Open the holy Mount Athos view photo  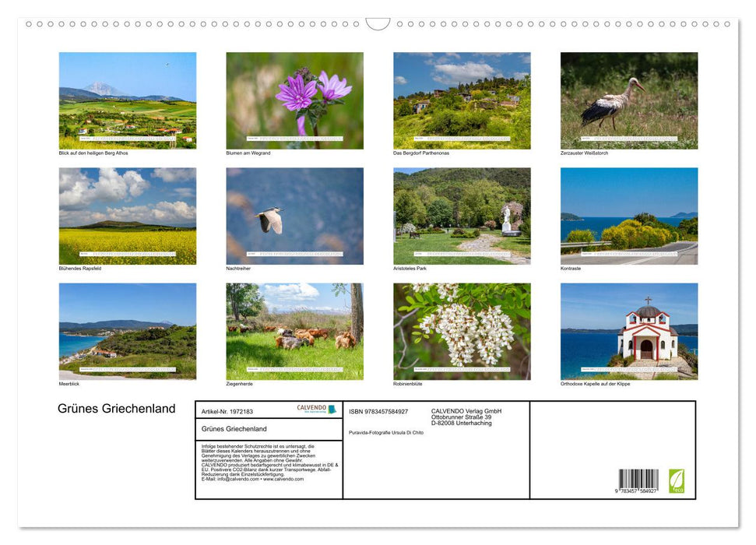(x=128, y=100)
